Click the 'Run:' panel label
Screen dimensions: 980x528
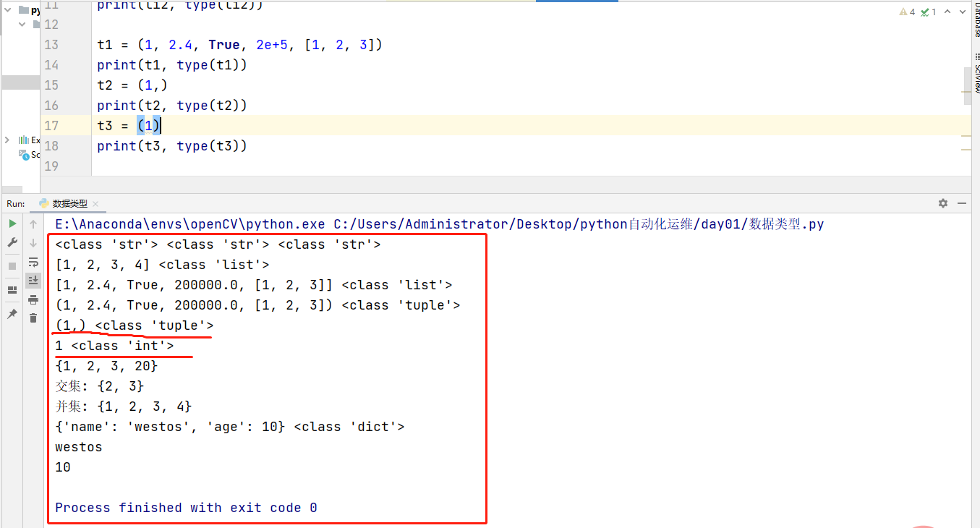pyautogui.click(x=16, y=204)
